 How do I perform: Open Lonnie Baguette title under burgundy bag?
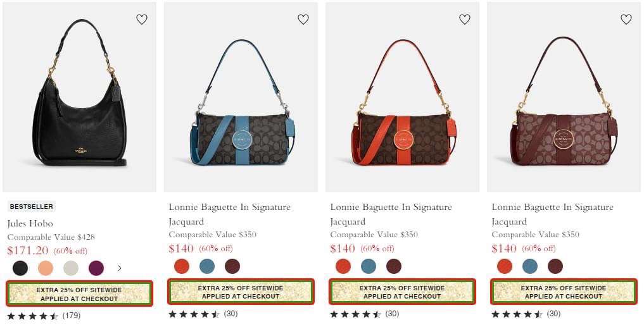[x=552, y=214]
